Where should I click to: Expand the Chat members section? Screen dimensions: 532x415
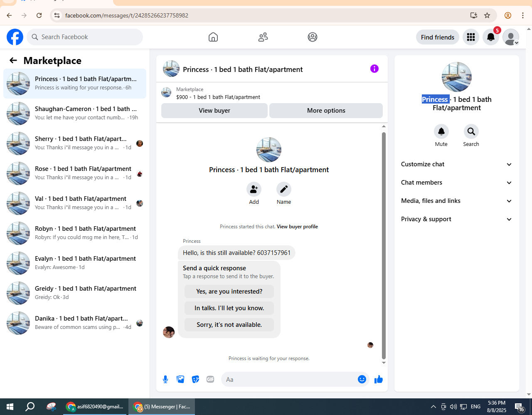tap(457, 183)
